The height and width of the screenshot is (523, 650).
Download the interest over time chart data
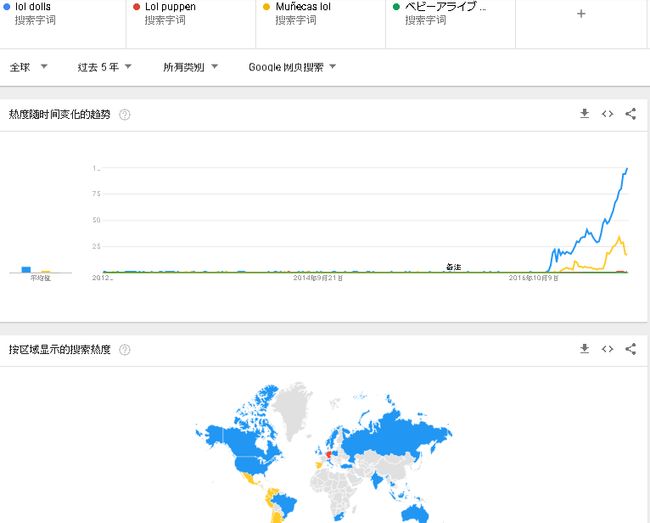584,114
